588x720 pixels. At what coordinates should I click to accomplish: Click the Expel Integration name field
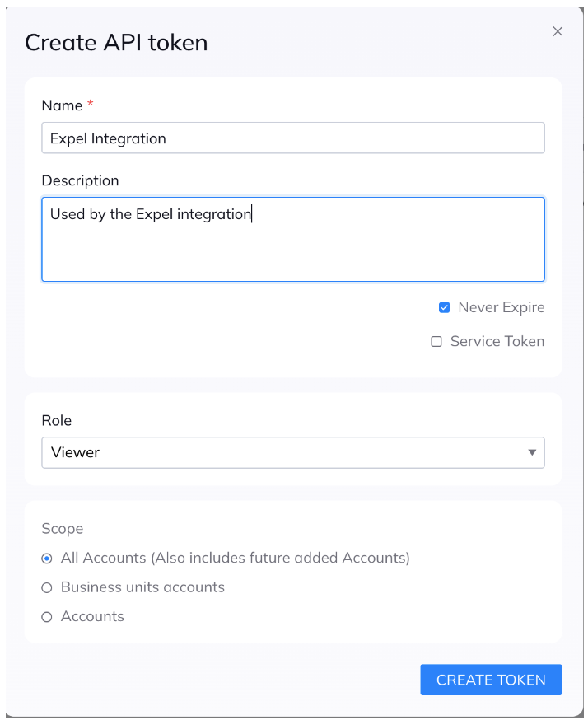tap(292, 138)
